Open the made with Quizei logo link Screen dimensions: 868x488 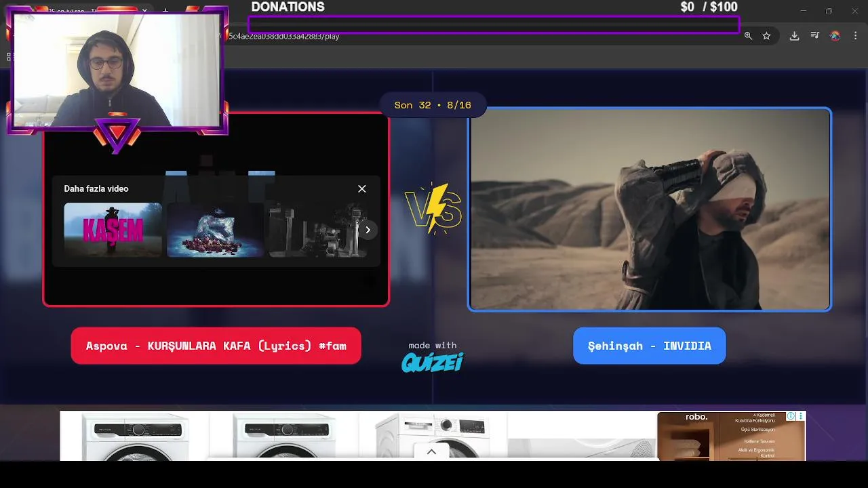point(432,357)
